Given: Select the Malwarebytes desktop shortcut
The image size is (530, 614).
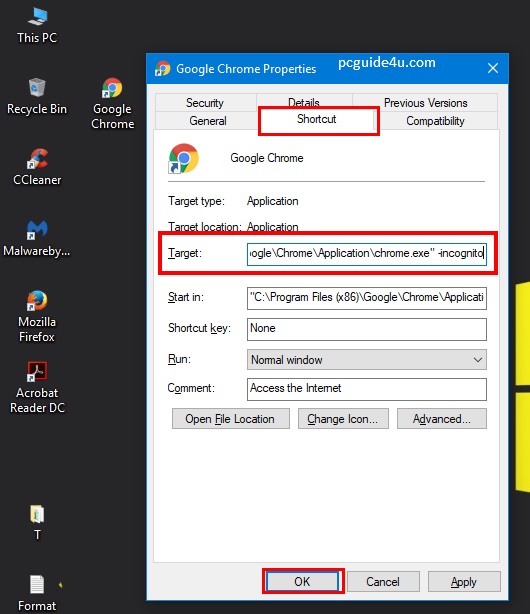Looking at the screenshot, I should pyautogui.click(x=37, y=238).
